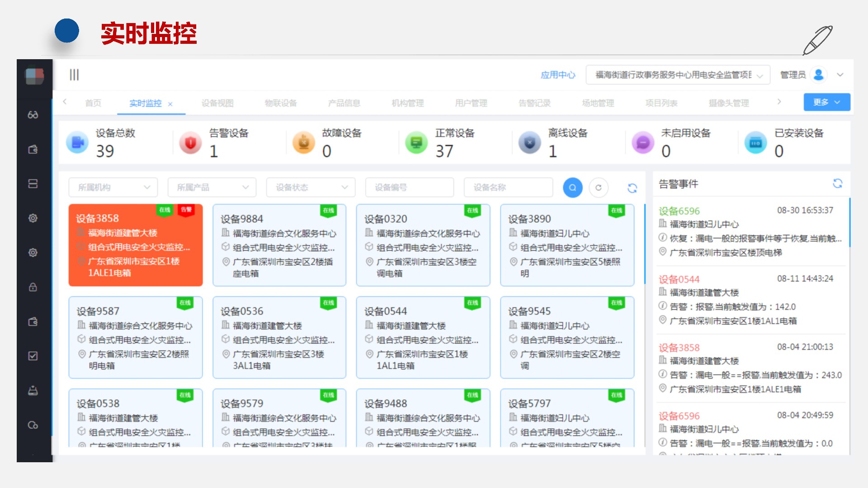Open the 所属机构 dropdown
868x488 pixels.
tap(113, 187)
